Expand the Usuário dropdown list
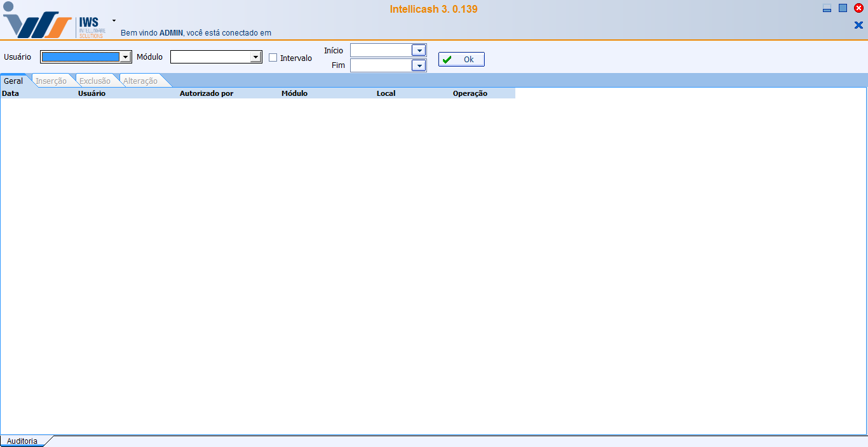This screenshot has height=447, width=868. click(x=125, y=57)
